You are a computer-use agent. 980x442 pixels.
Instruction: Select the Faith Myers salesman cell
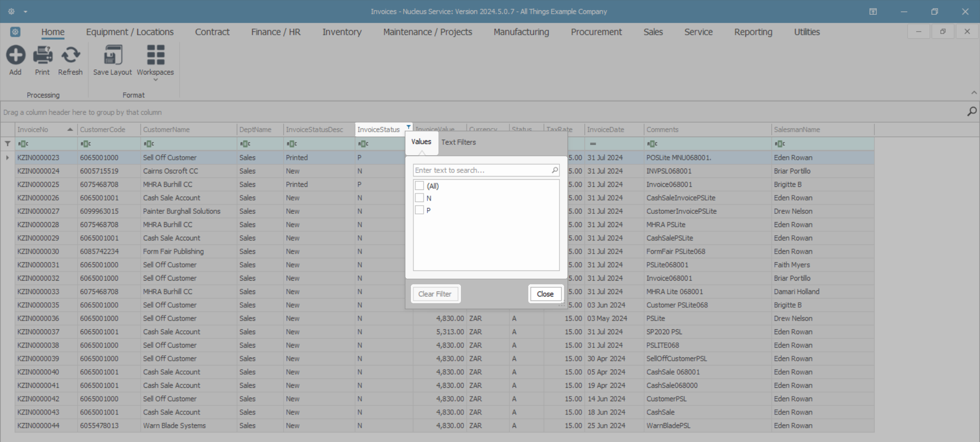(x=823, y=265)
